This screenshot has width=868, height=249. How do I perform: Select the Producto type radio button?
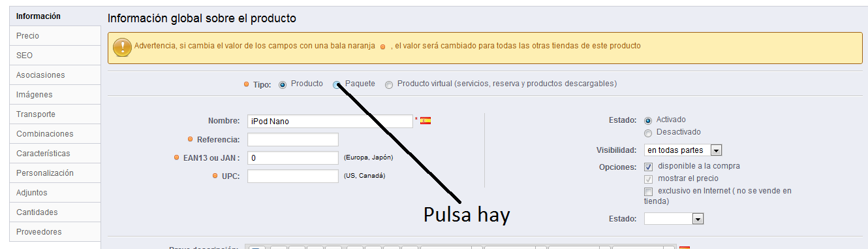point(283,85)
